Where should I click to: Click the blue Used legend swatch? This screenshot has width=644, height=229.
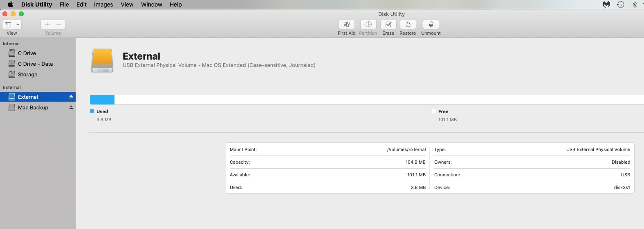(x=92, y=111)
